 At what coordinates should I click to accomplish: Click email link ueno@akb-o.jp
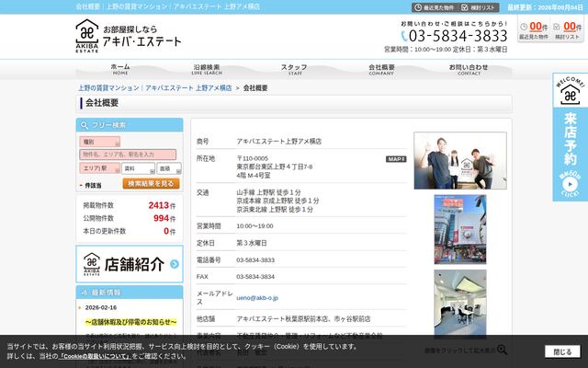(x=257, y=298)
